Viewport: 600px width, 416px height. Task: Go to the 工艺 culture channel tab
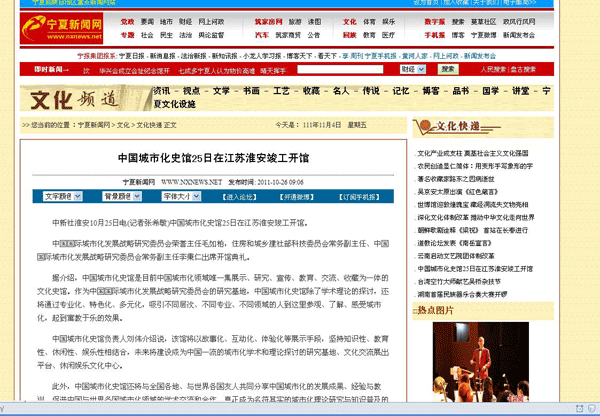[281, 91]
